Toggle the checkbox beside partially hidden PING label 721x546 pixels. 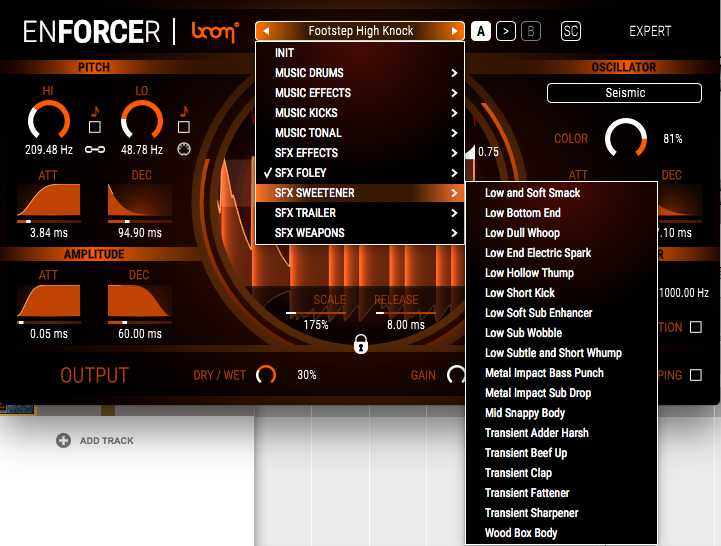696,375
